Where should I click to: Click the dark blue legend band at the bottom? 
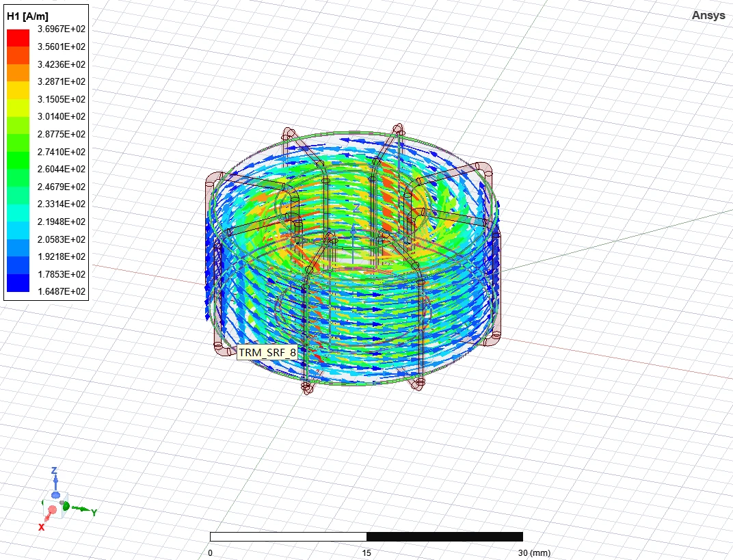pos(18,283)
